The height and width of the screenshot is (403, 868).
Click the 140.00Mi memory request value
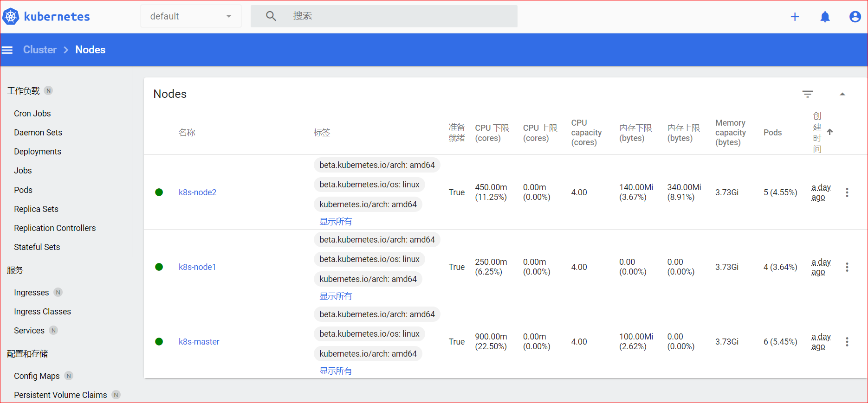636,192
